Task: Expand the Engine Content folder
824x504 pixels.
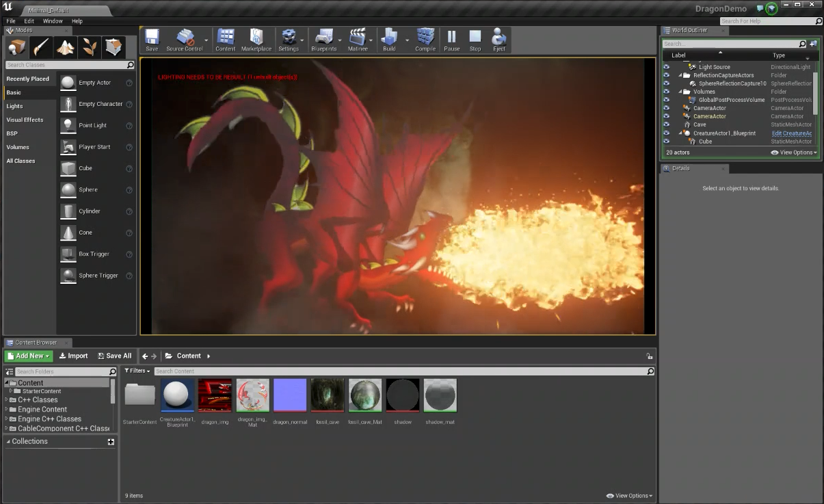Action: pos(7,410)
